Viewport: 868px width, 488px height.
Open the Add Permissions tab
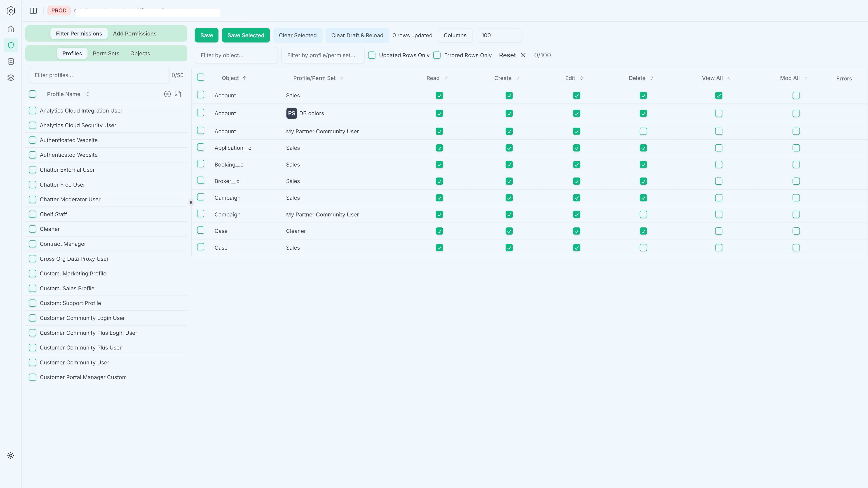[x=134, y=33]
